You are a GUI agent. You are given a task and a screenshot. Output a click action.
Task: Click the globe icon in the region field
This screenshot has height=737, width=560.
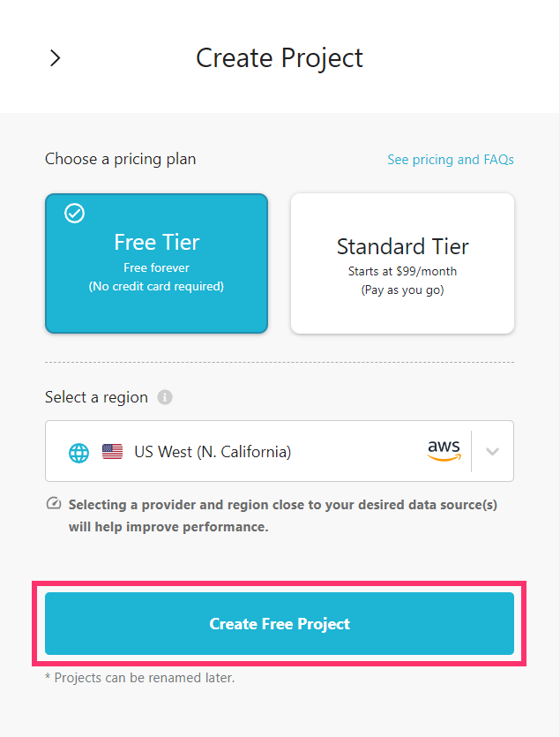[79, 453]
